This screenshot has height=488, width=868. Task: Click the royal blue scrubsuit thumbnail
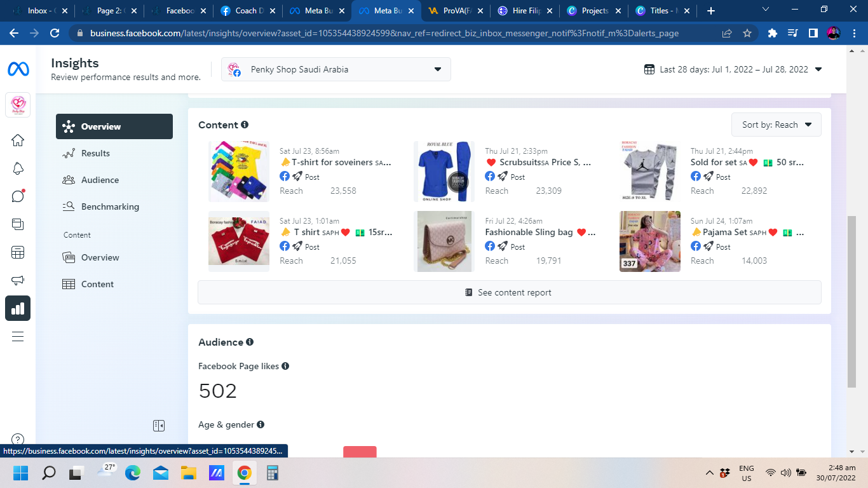444,172
